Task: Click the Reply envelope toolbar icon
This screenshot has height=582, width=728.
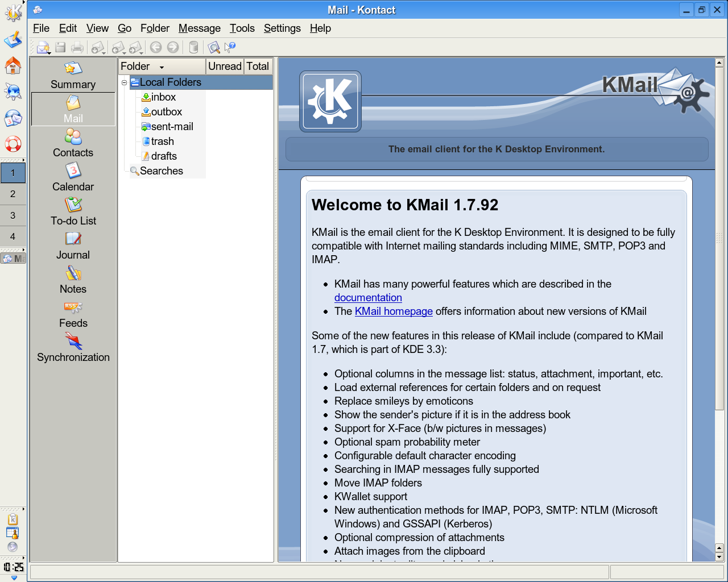Action: coord(118,47)
